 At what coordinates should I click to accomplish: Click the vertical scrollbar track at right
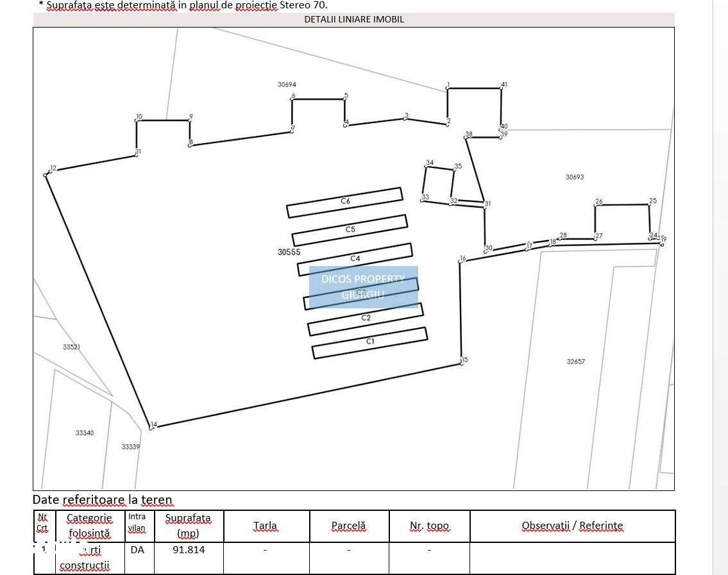720,288
